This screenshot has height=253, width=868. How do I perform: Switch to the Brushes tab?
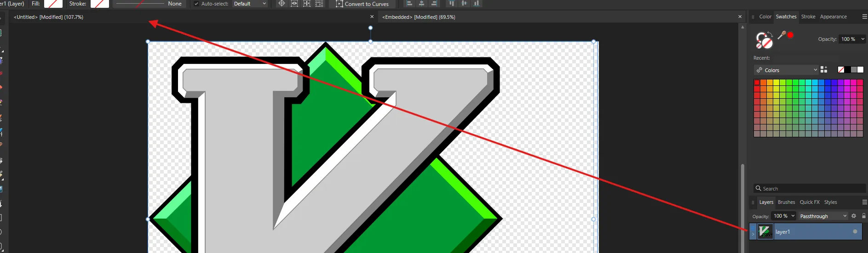pyautogui.click(x=786, y=202)
